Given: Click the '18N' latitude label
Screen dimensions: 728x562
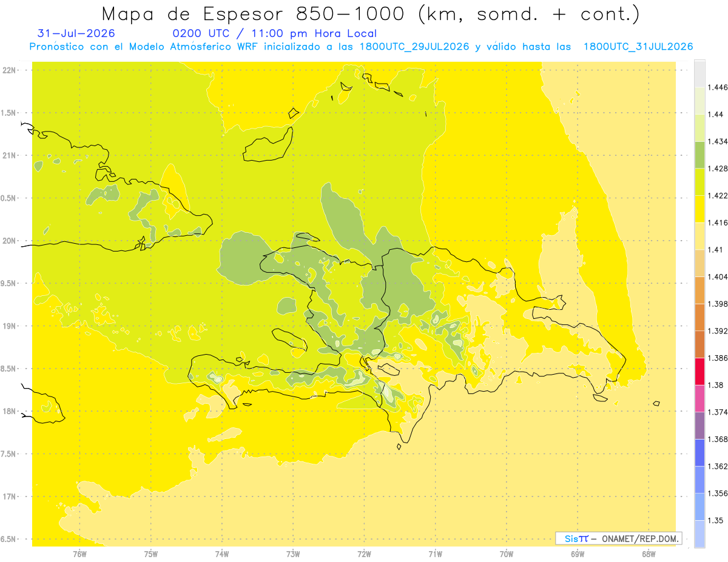Looking at the screenshot, I should pyautogui.click(x=10, y=411).
